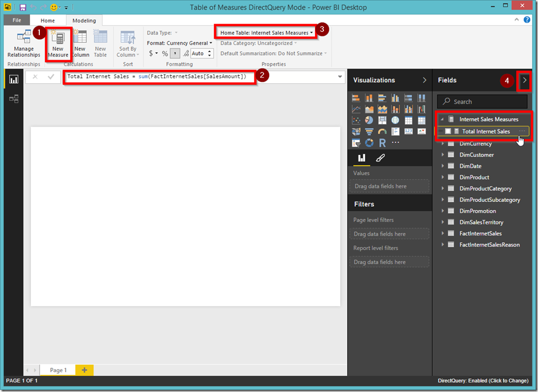Select the Card (123) visualization
Viewport: 538px width, 392px height.
click(408, 131)
